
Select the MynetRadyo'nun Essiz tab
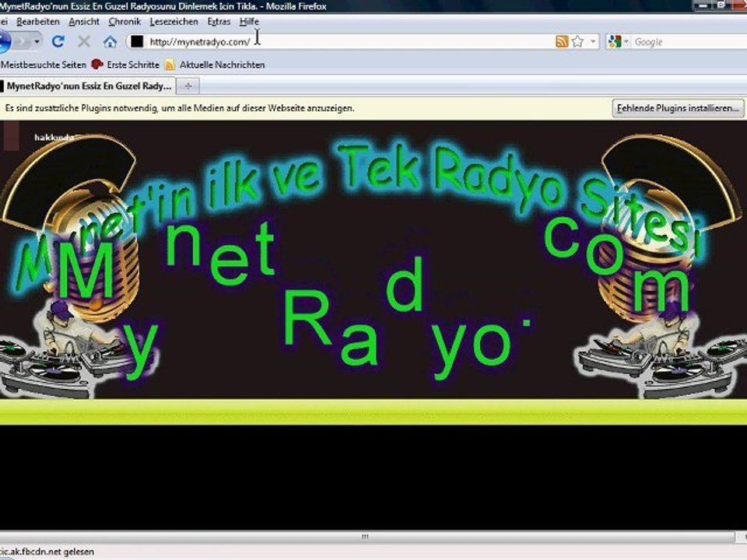point(87,86)
